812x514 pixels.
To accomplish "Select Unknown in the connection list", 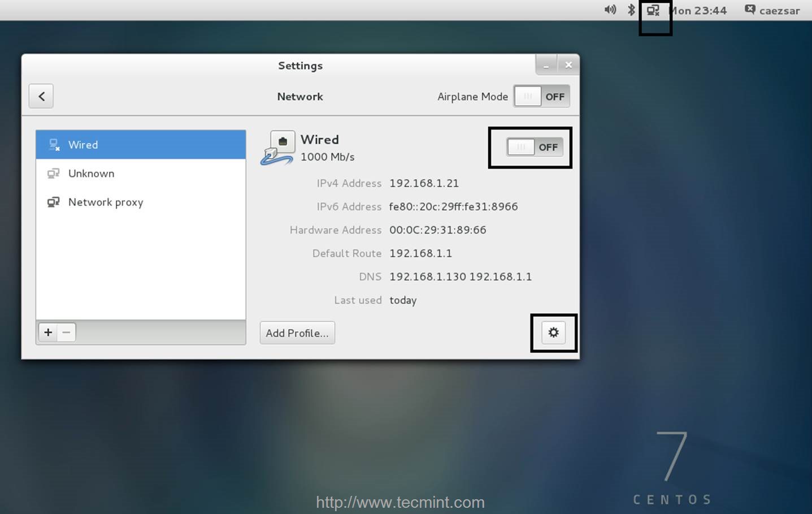I will 141,174.
